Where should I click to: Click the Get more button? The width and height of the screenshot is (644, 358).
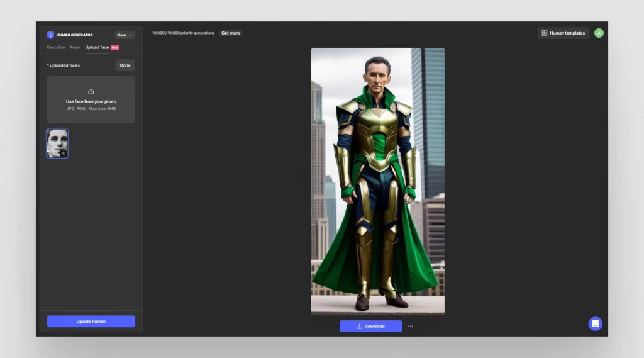click(x=230, y=33)
